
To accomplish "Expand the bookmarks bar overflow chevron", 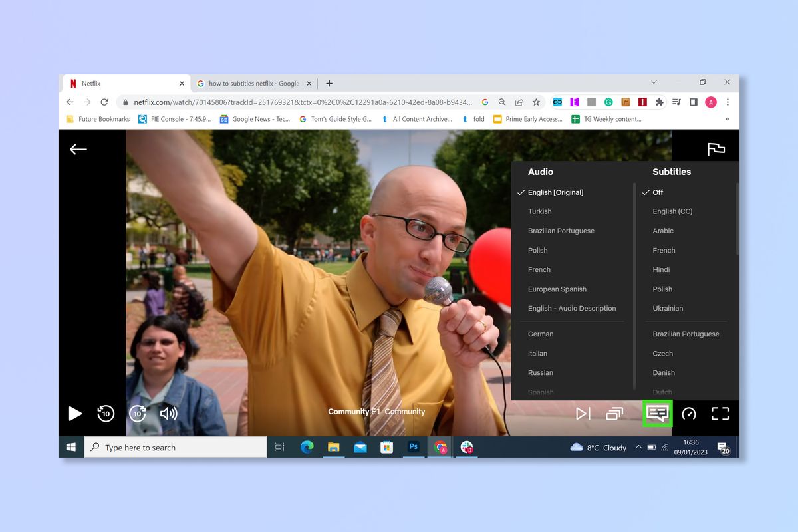I will coord(727,119).
